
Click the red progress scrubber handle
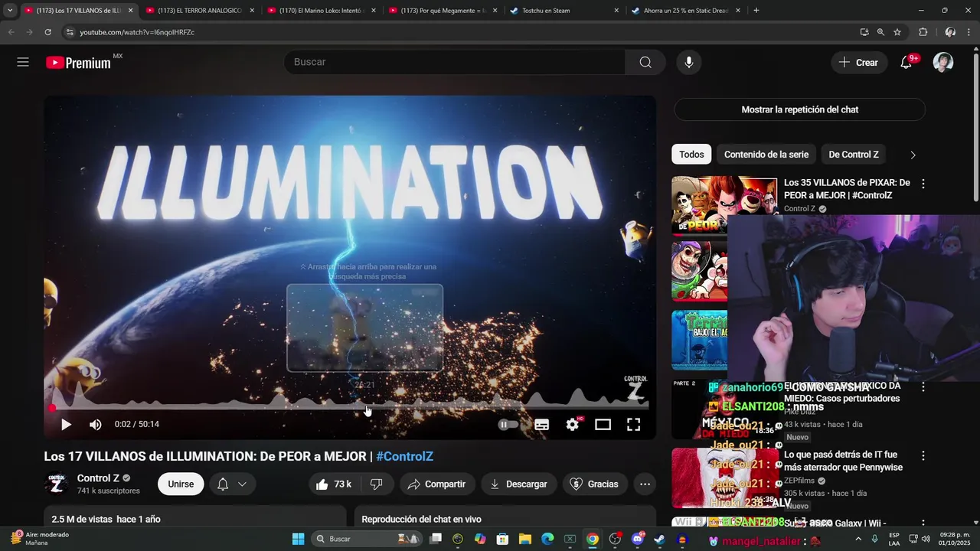53,408
